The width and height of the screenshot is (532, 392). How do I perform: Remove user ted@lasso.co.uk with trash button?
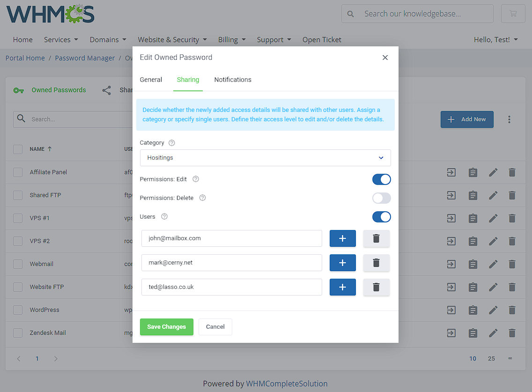tap(376, 287)
